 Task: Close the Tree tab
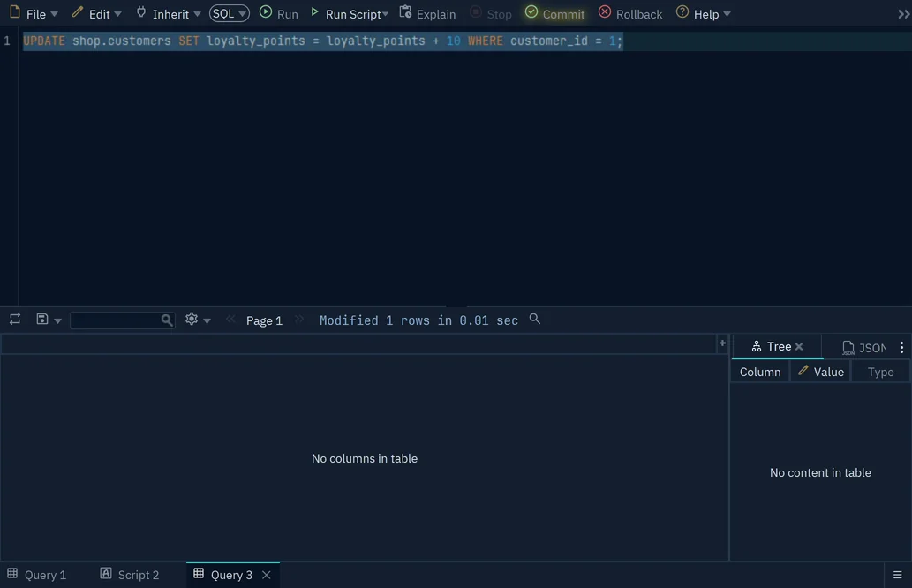pos(799,347)
